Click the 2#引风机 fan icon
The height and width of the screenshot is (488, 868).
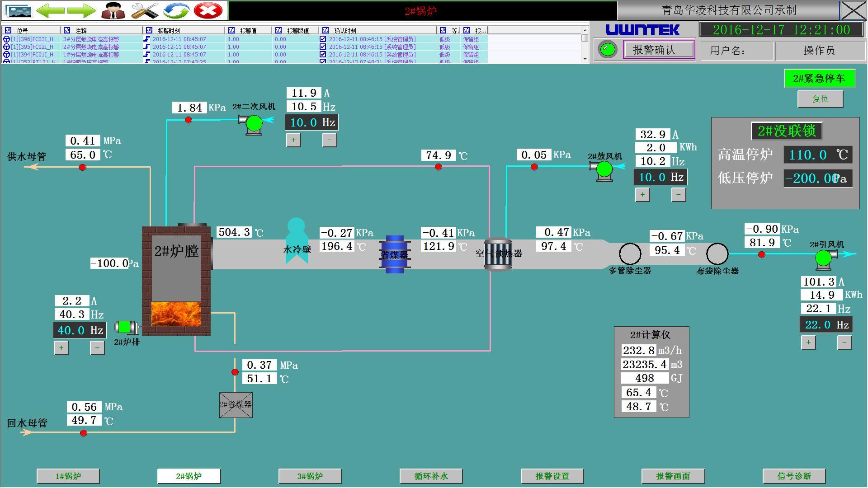[x=824, y=258]
